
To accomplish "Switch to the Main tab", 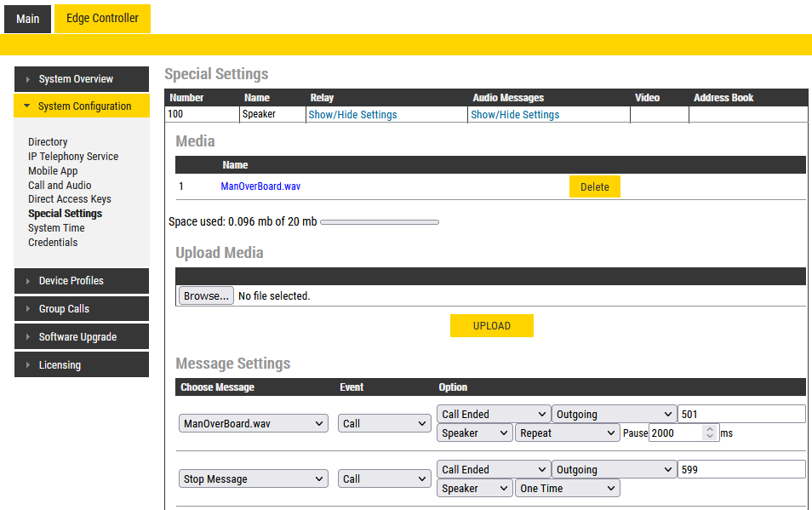I will pos(27,18).
